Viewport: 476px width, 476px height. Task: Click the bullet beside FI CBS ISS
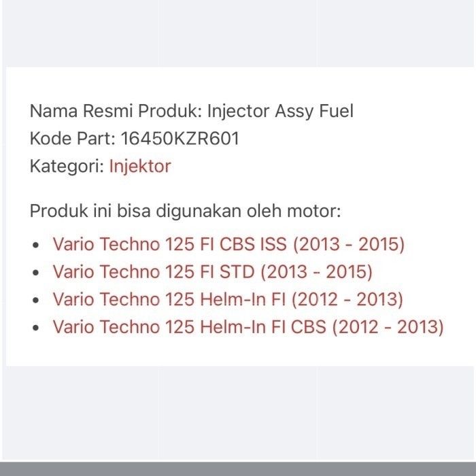36,245
